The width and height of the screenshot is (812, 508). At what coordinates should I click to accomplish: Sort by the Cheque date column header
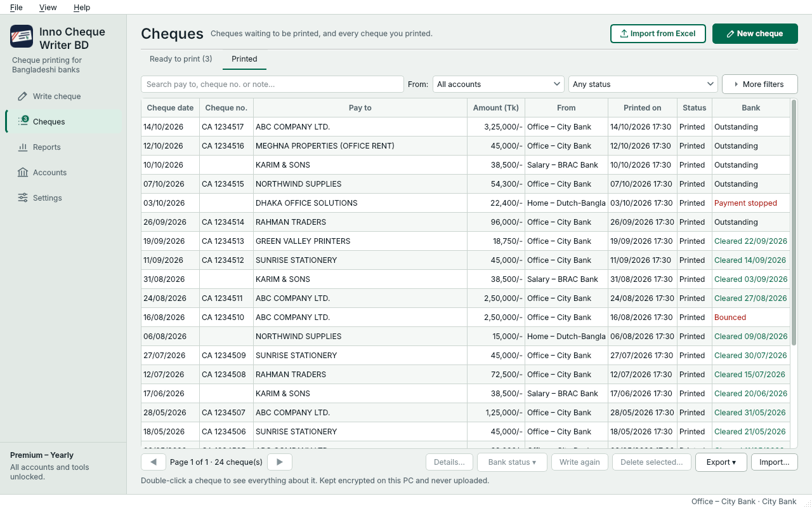pos(170,108)
